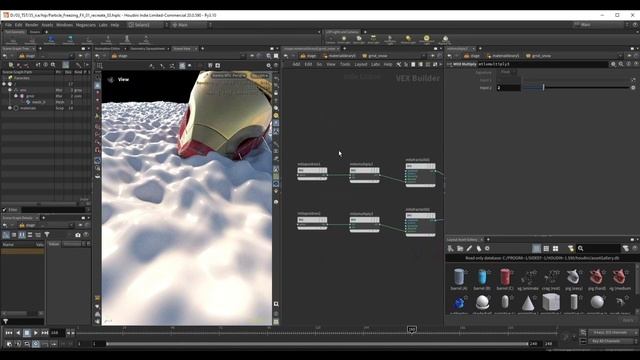
Task: Select the Camera shelf tool
Action: point(330,40)
